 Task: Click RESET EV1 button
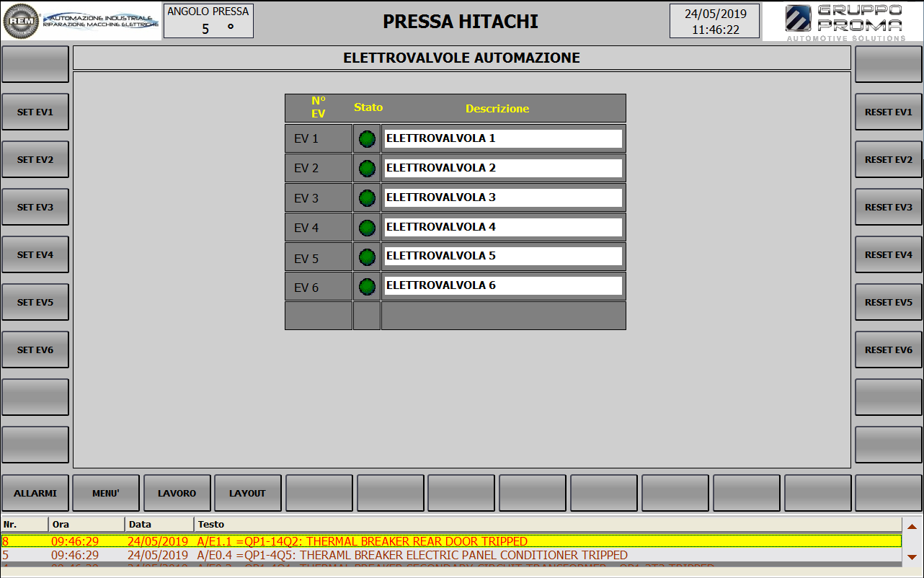click(889, 112)
